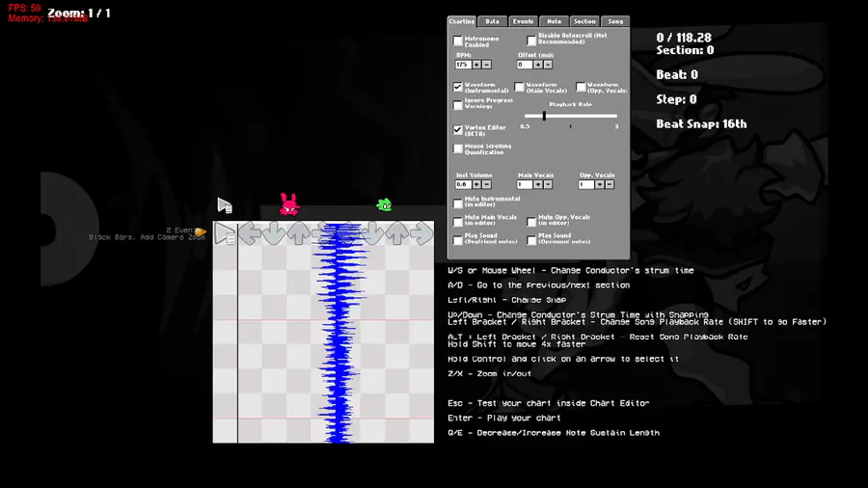Check Mute Opp. Vocals (in editor)
Screen dimensions: 868x488
pos(531,222)
